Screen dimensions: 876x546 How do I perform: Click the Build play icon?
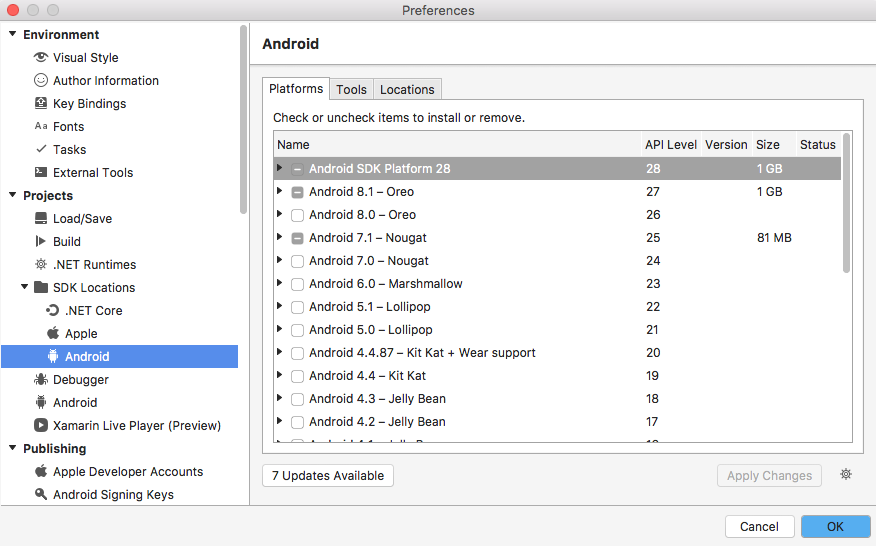pos(41,241)
